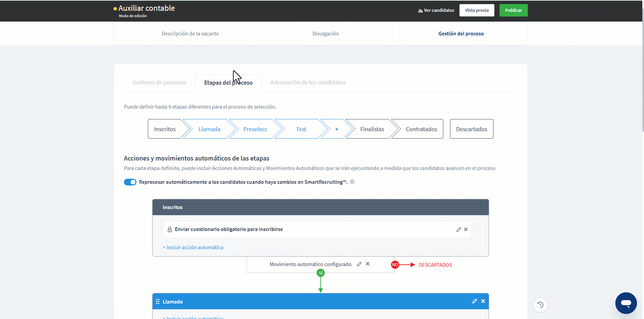Select "Adecuación de los candidatos" tab
644x319 pixels.
click(308, 82)
